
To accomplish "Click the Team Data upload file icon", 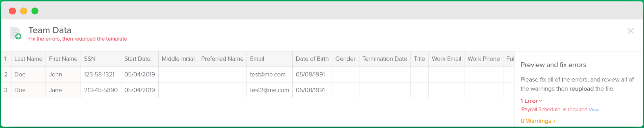I will [16, 33].
